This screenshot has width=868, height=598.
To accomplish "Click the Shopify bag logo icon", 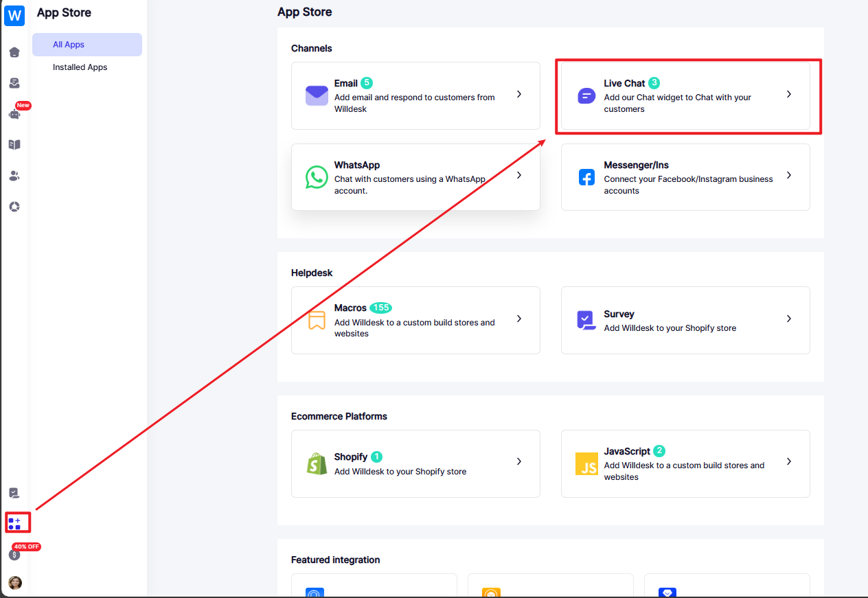I will point(317,463).
